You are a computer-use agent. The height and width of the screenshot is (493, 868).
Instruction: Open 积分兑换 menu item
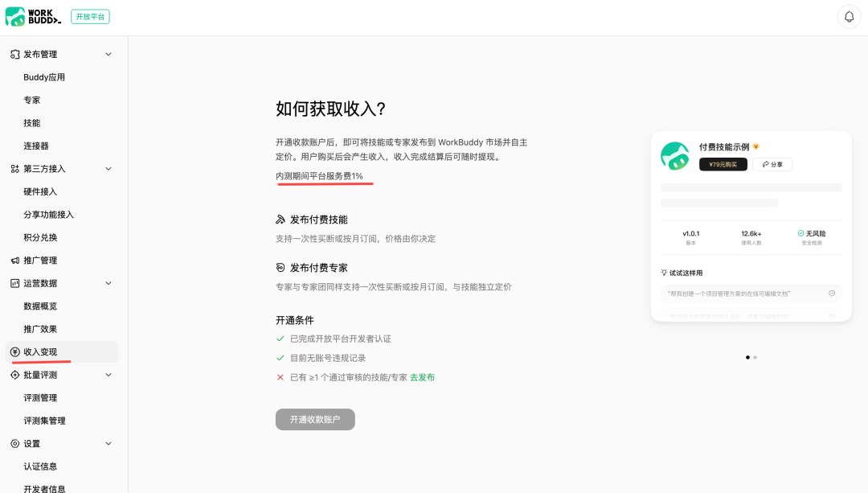tap(40, 237)
